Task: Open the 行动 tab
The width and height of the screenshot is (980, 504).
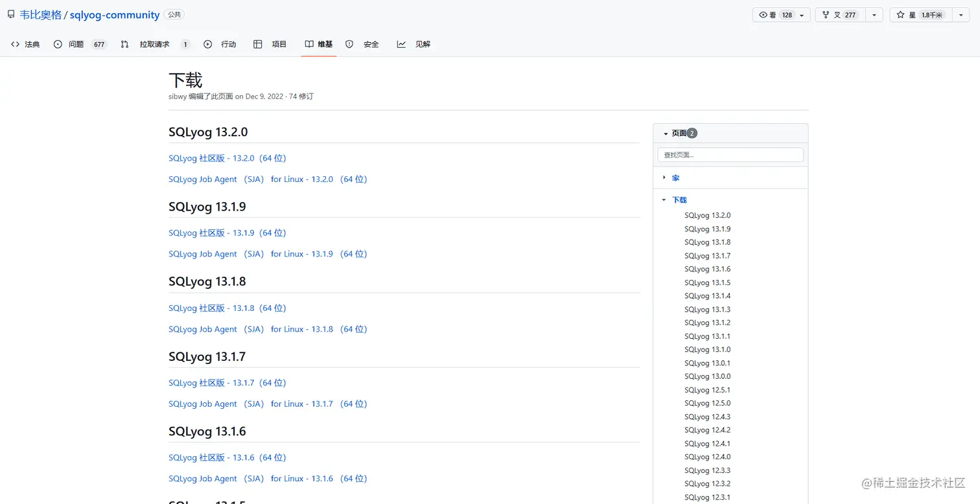Action: click(220, 44)
